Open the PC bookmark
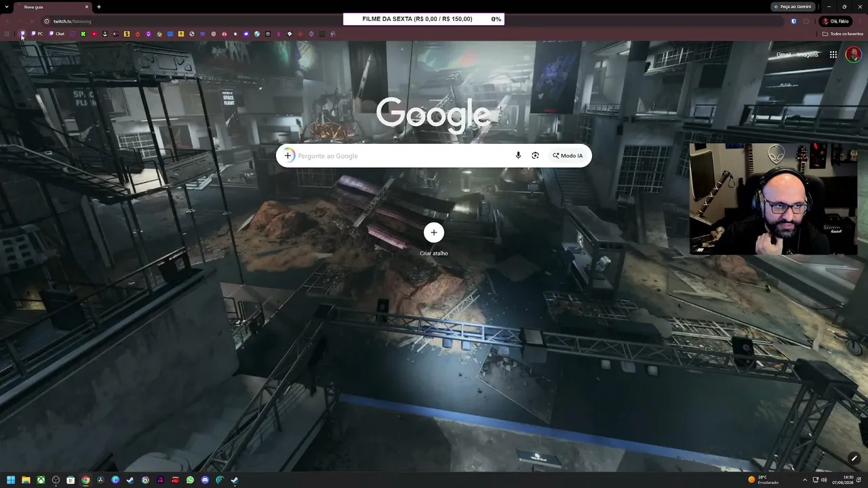 click(37, 34)
